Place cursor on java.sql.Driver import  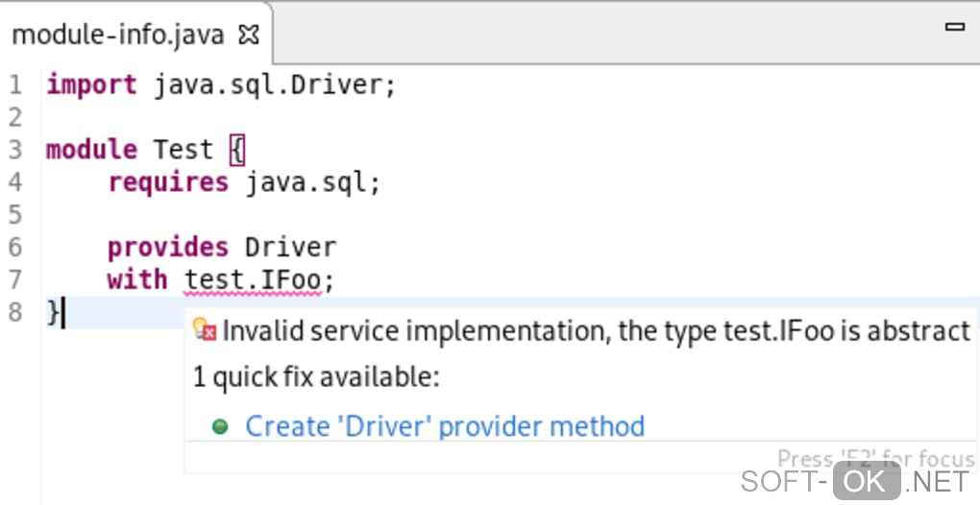(274, 84)
